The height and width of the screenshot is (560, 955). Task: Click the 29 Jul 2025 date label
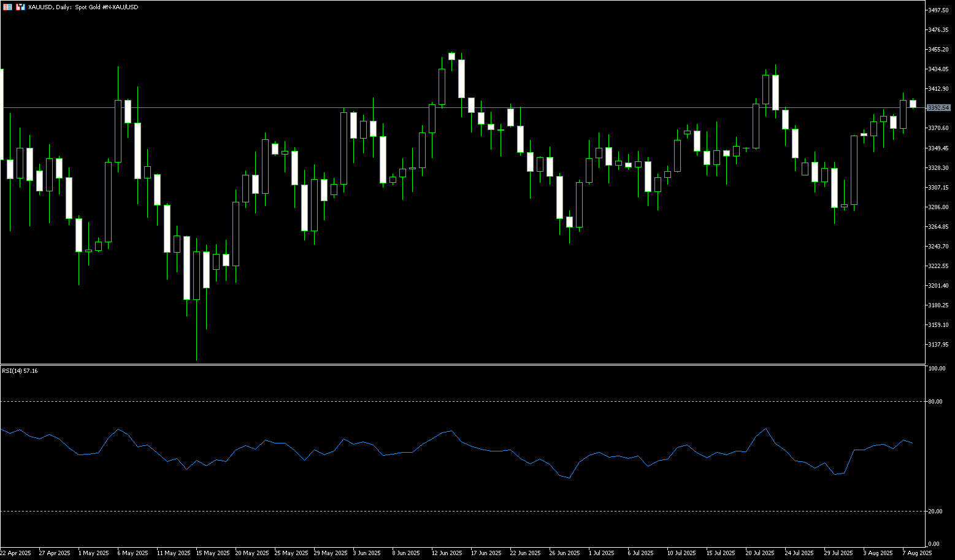838,553
